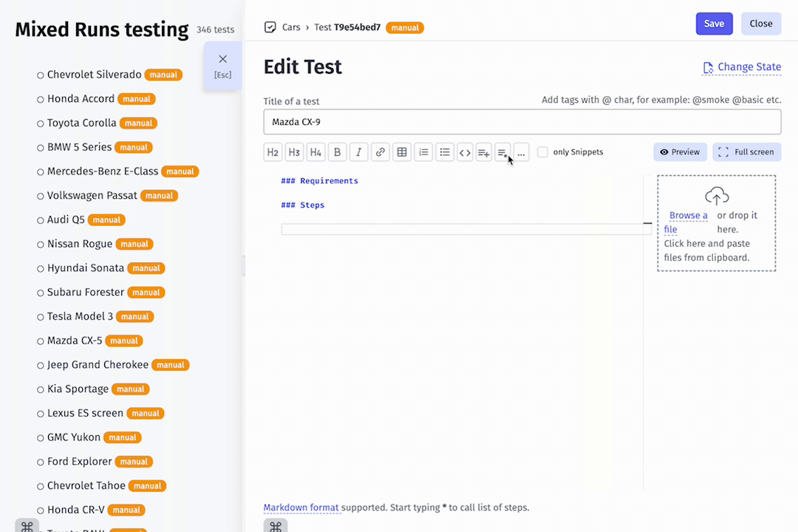The width and height of the screenshot is (798, 532).
Task: Dismiss the detail pane with the X [Esc] button
Action: pos(222,66)
